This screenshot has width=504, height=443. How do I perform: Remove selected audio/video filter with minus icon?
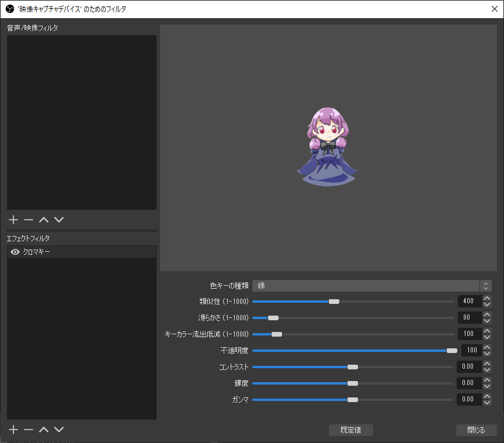pos(29,220)
